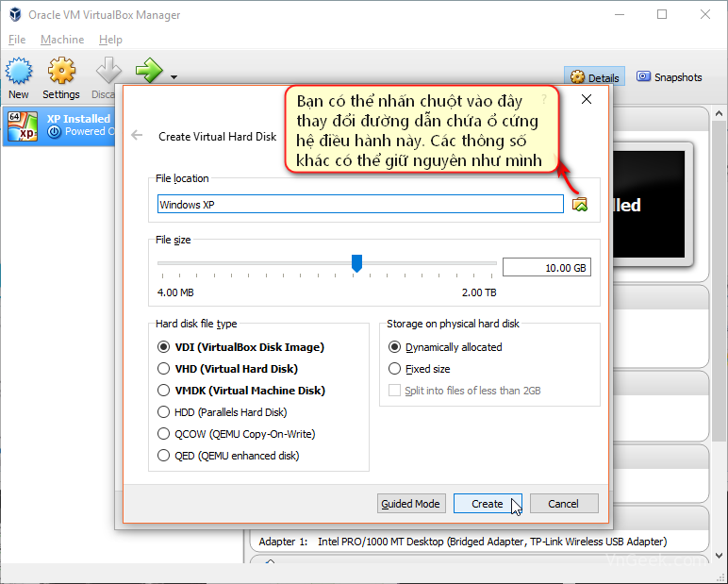The image size is (728, 584).
Task: Click the scroll-down arrow of details pane
Action: click(719, 555)
